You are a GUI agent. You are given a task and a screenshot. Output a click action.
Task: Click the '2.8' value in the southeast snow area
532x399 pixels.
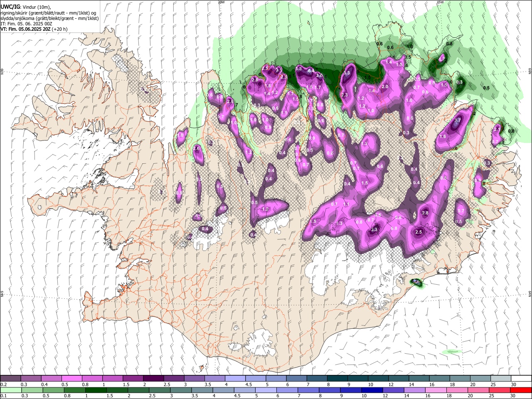coord(425,213)
